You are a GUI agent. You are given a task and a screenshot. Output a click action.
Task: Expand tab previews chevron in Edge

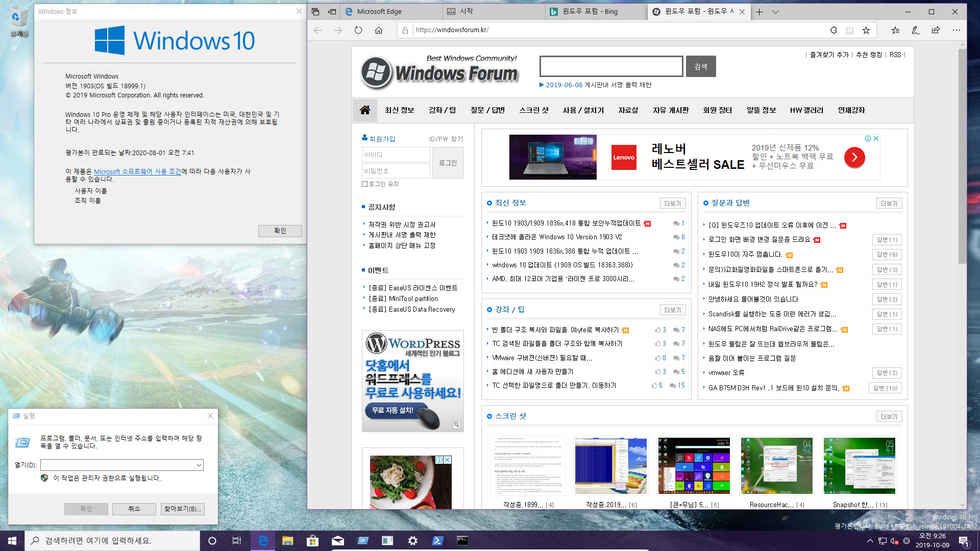(775, 12)
